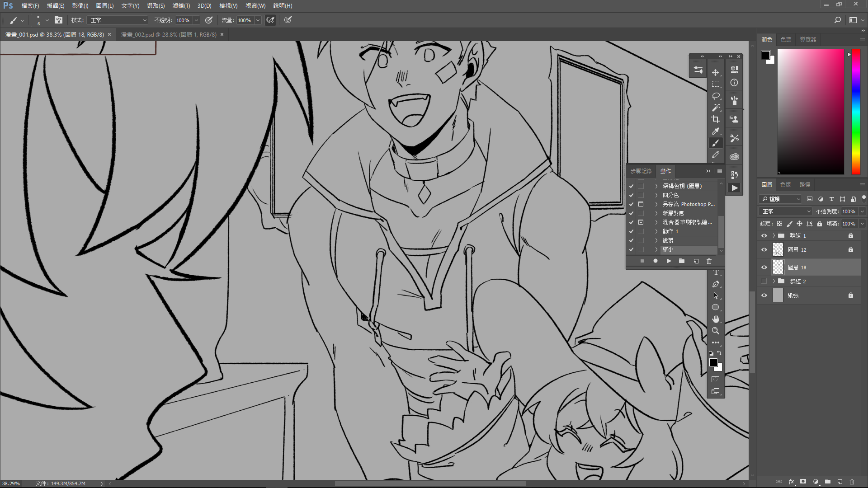The height and width of the screenshot is (488, 868).
Task: Select the Eyedropper tool
Action: point(715,131)
